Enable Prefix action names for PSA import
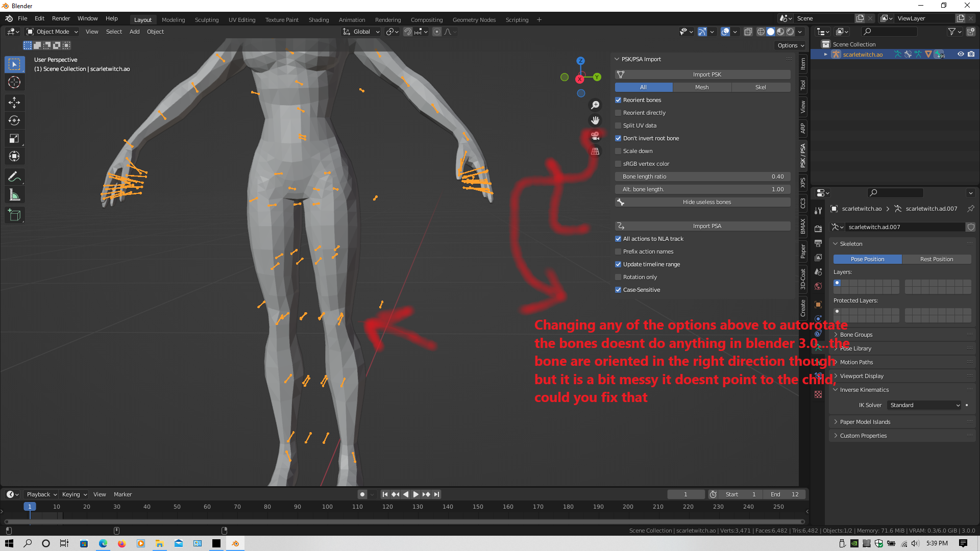This screenshot has height=551, width=980. [618, 252]
